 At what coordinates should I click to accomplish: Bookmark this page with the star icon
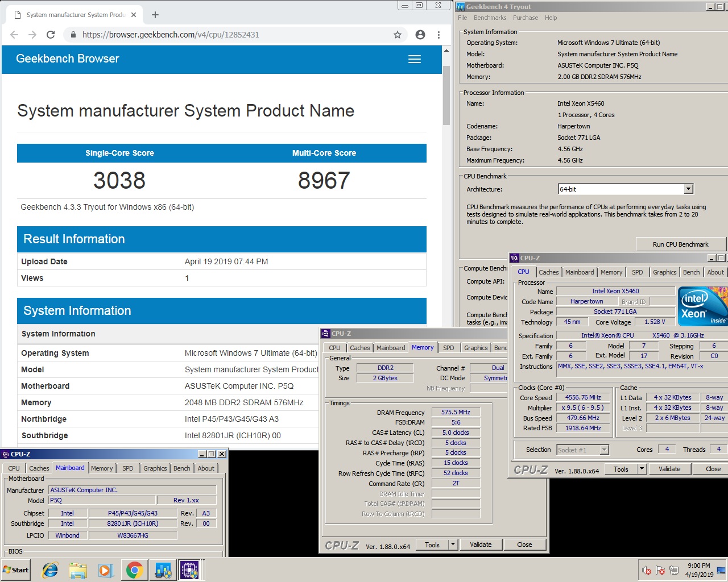point(398,35)
